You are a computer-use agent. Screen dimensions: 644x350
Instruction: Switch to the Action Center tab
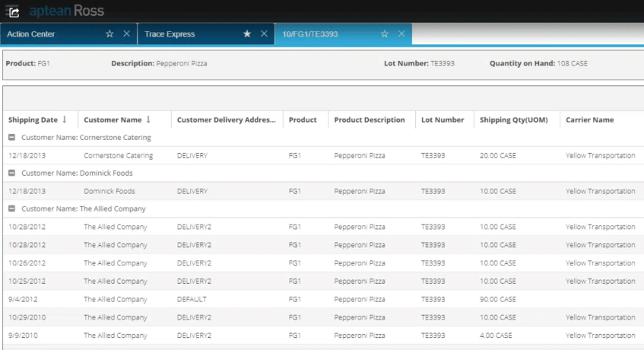click(x=46, y=34)
